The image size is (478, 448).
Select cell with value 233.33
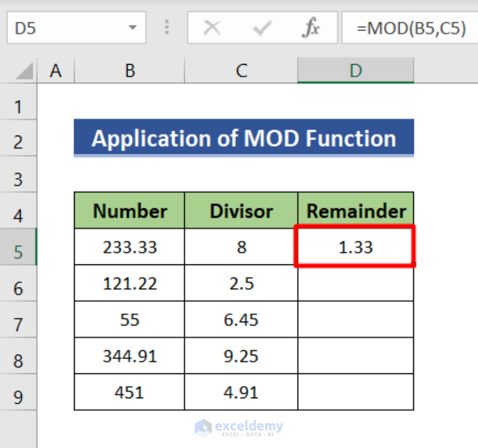[129, 247]
